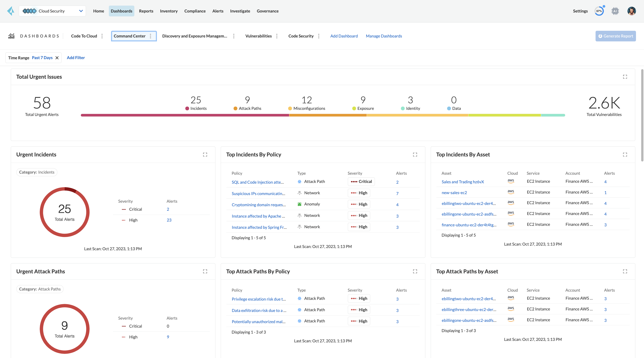644x358 pixels.
Task: Click the Top Attack Paths by Asset expand icon
Action: [625, 271]
